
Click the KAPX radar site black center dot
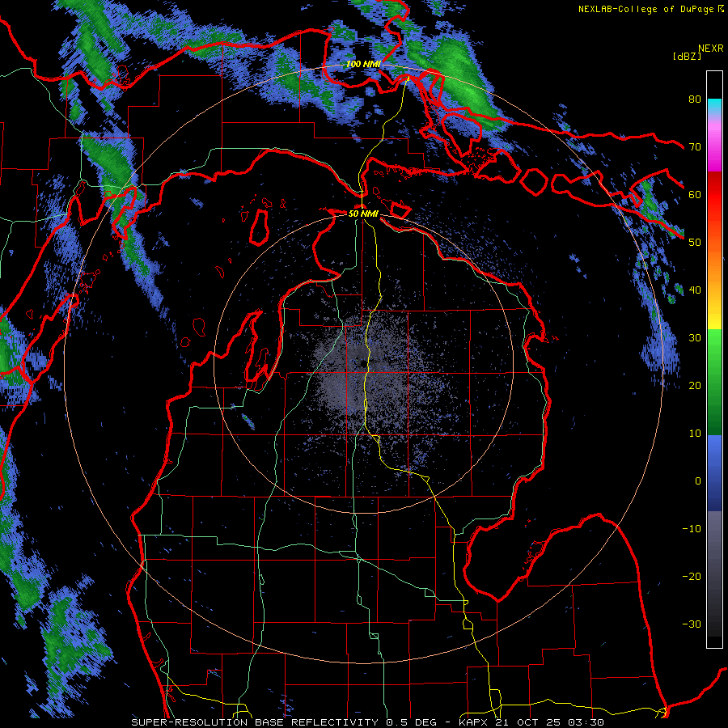point(362,365)
